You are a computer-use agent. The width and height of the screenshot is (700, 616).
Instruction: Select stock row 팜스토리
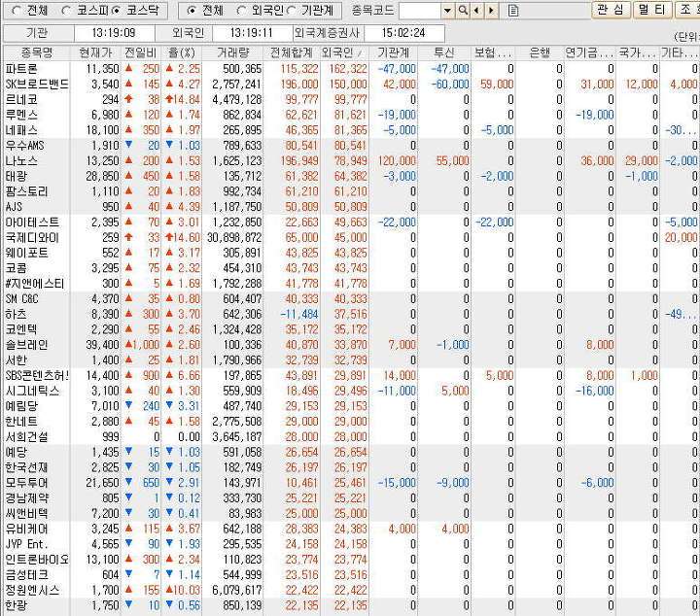[x=350, y=191]
